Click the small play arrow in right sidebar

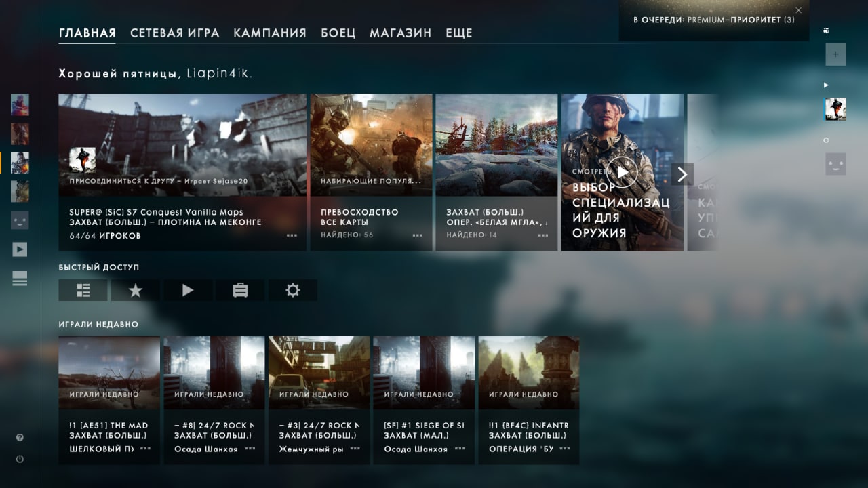826,85
